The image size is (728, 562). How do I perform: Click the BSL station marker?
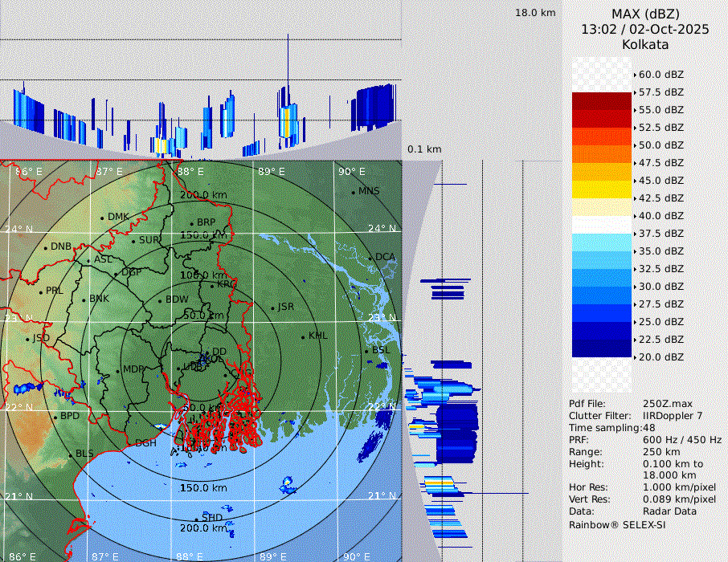pos(366,352)
